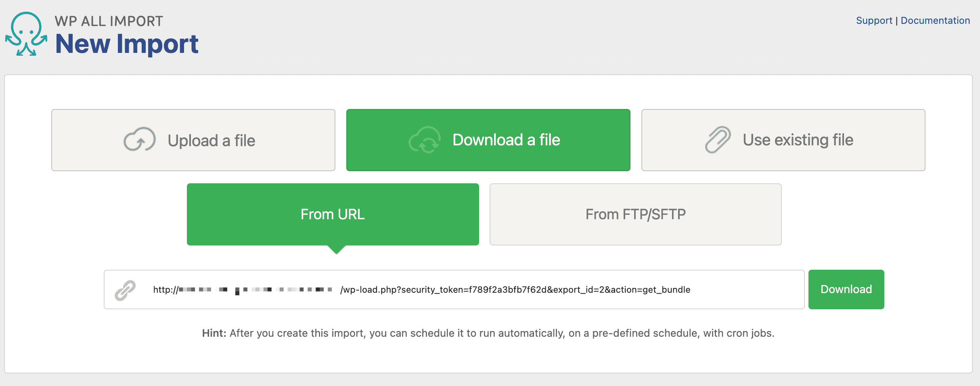
Task: Choose the "Download a file" option label
Action: pos(506,140)
